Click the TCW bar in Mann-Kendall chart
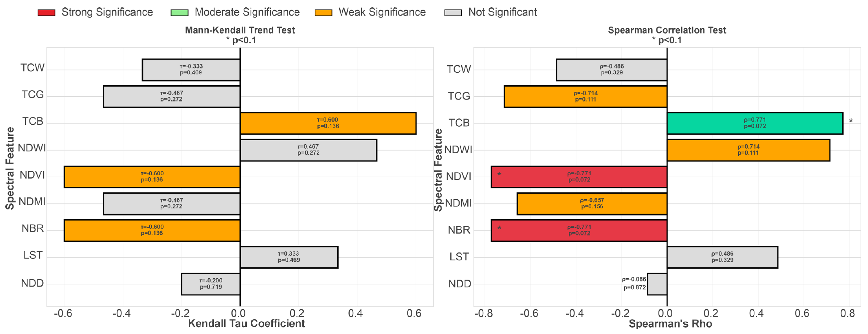The height and width of the screenshot is (334, 868). click(191, 70)
